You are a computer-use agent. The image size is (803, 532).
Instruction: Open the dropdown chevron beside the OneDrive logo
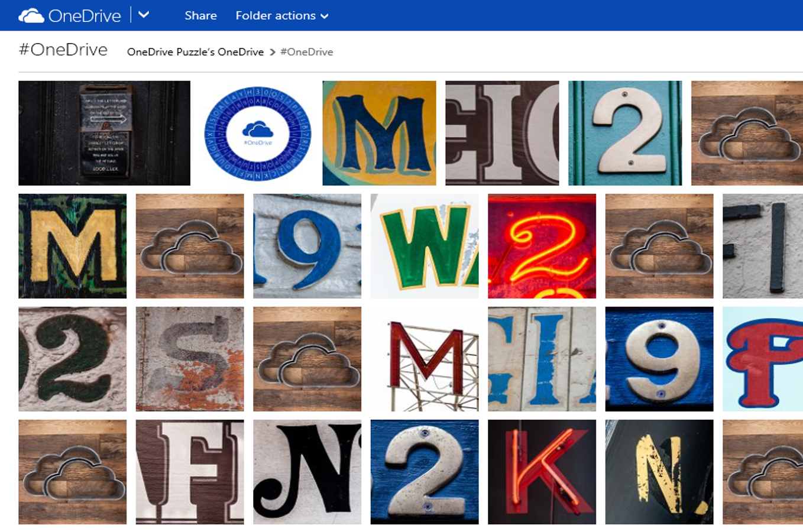[x=144, y=15]
